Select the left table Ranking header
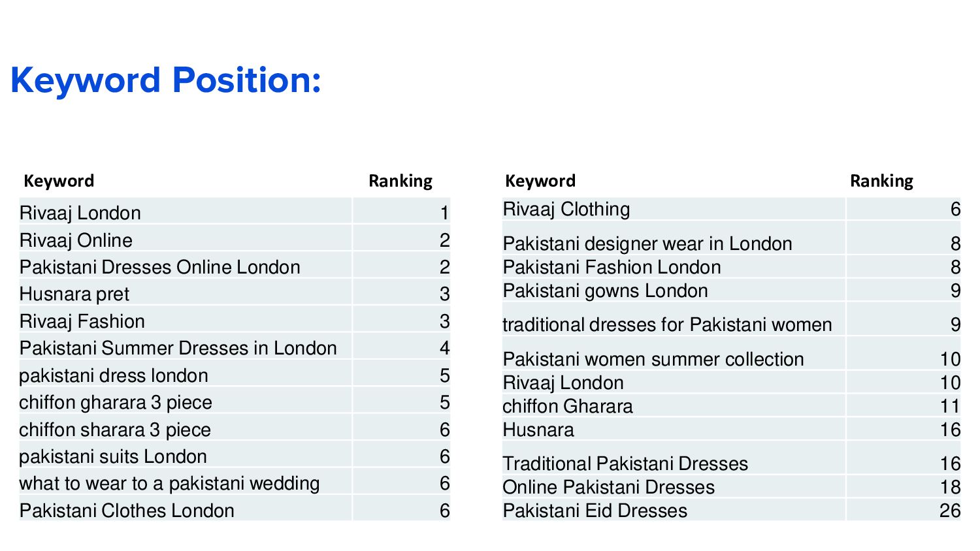 [x=400, y=181]
